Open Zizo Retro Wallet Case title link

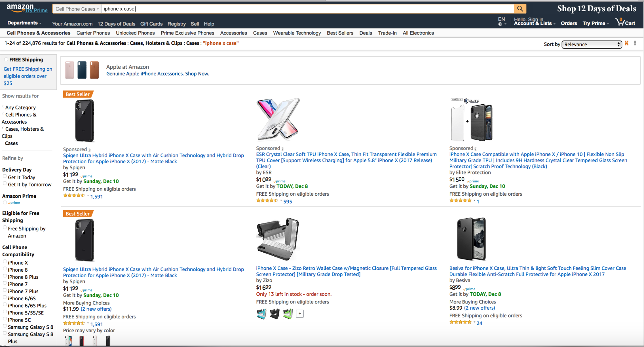coord(346,271)
